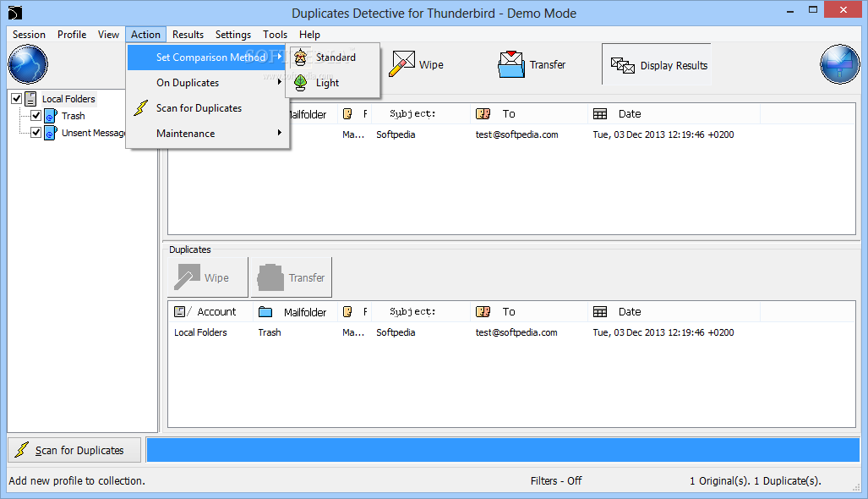Image resolution: width=868 pixels, height=499 pixels.
Task: Click the Wipe envelope icon in top toolbar
Action: tap(402, 63)
